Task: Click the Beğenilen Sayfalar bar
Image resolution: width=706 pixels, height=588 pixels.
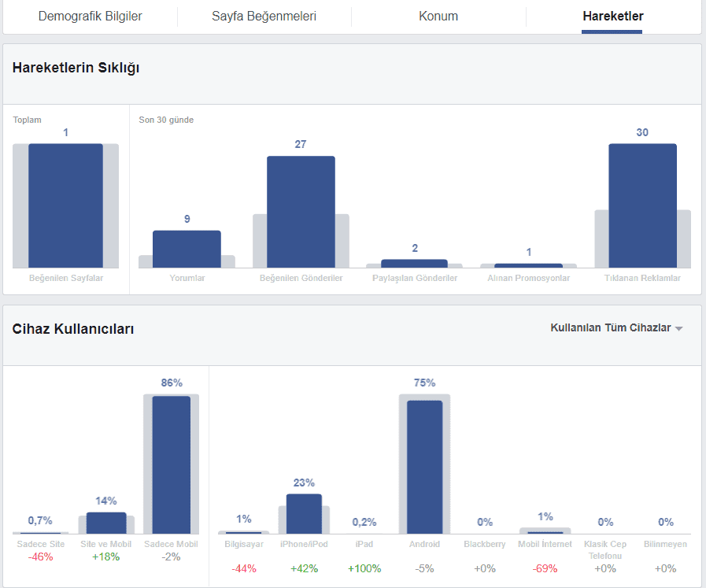Action: click(x=65, y=205)
